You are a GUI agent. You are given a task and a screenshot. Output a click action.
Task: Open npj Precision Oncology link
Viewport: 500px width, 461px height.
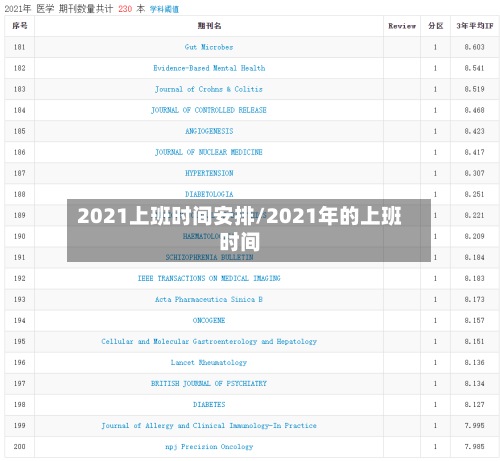click(x=209, y=446)
